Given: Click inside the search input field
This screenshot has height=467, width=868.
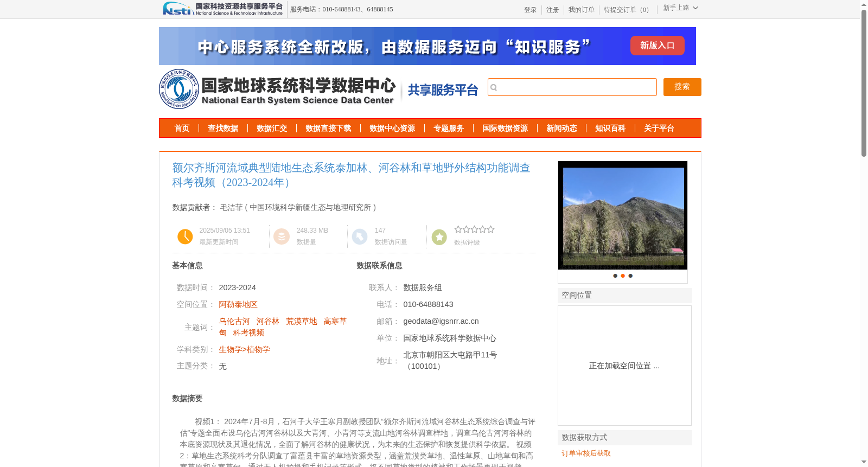Looking at the screenshot, I should (x=572, y=87).
